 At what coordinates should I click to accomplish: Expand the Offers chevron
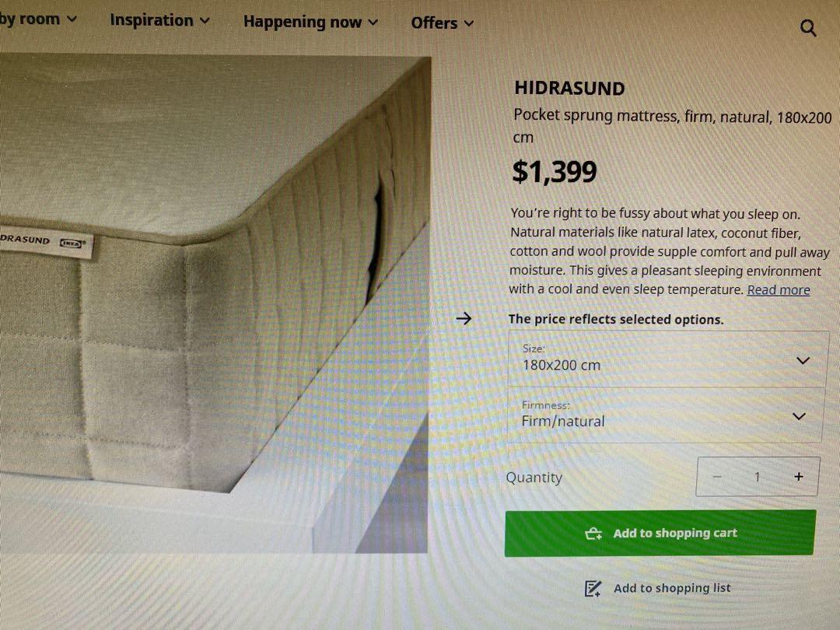click(x=469, y=23)
